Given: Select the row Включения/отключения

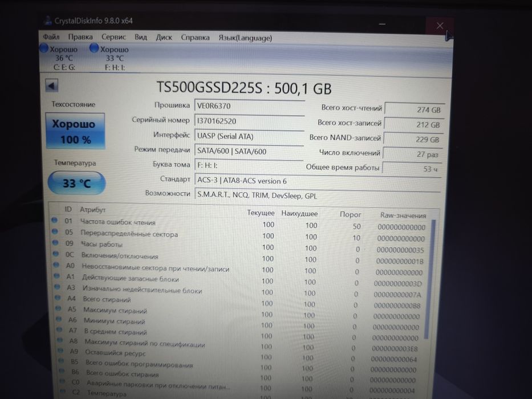Looking at the screenshot, I should tap(239, 258).
